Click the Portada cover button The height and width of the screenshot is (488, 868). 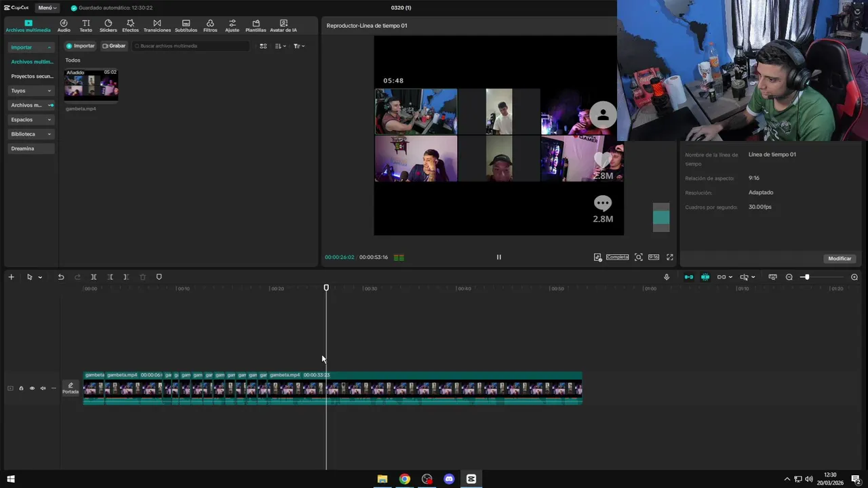(x=71, y=388)
